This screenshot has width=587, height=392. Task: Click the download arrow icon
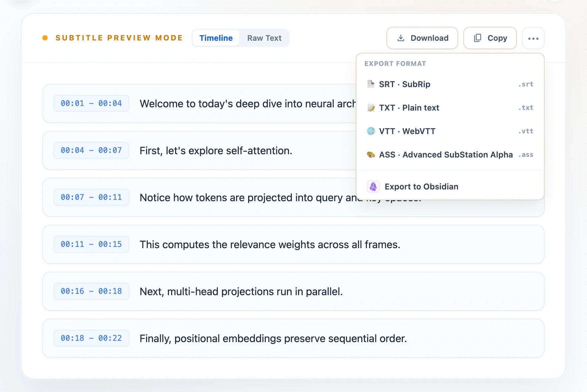(401, 38)
